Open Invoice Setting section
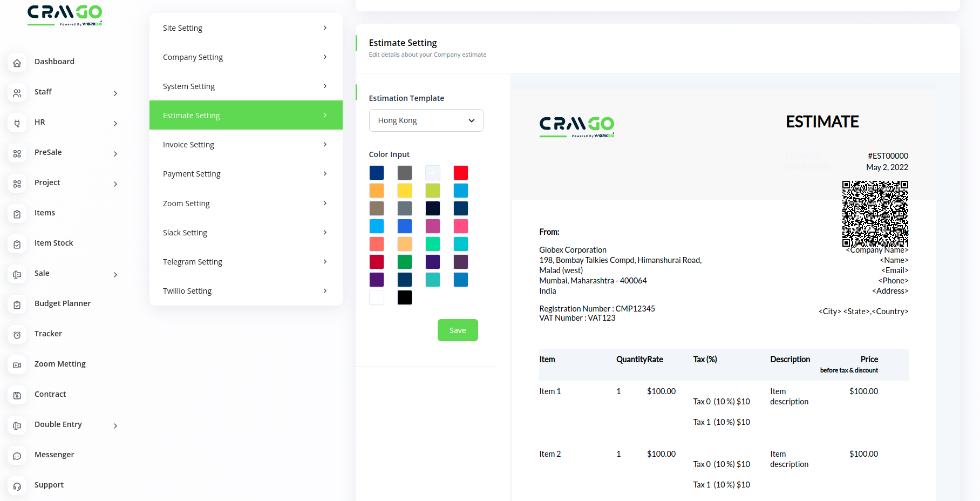Screen dimensions: 980x501 pos(246,145)
